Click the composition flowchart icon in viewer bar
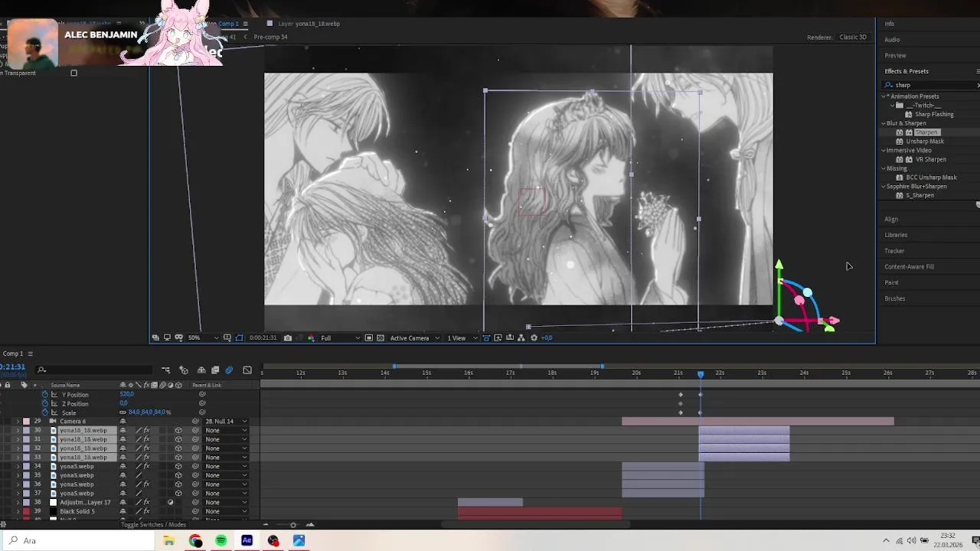Viewport: 980px width, 551px height. (x=522, y=337)
